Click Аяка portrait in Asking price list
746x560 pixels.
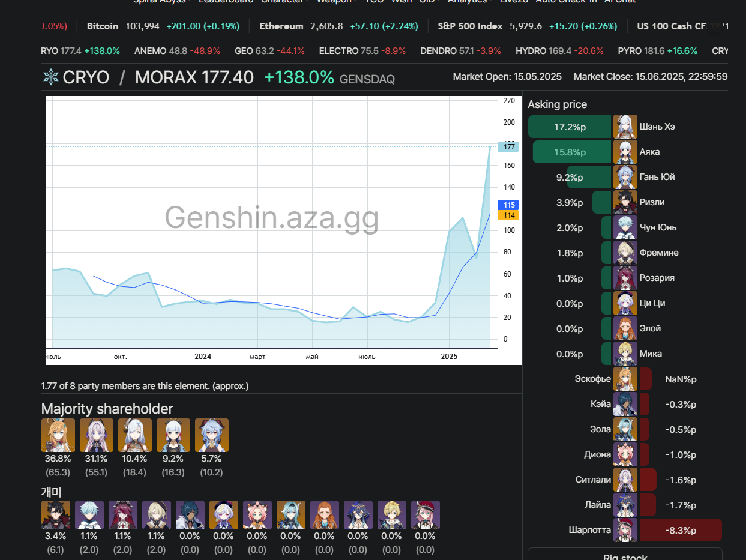[625, 152]
